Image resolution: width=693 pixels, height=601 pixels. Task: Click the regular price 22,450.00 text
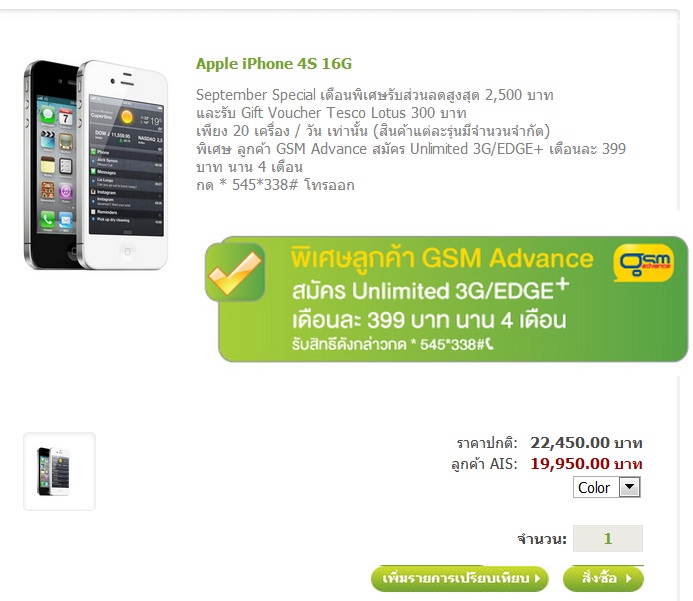(x=570, y=442)
